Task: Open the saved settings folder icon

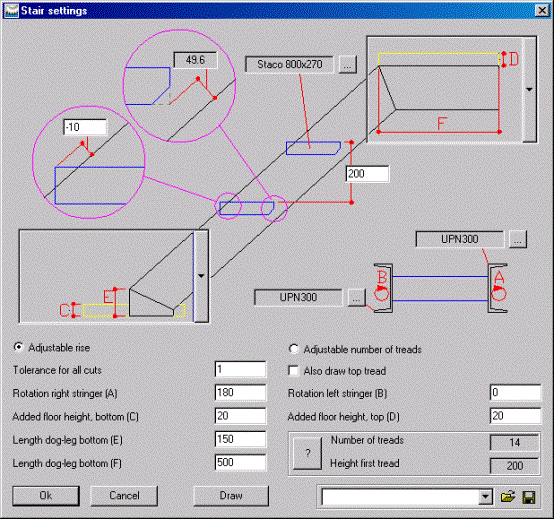Action: tap(508, 497)
